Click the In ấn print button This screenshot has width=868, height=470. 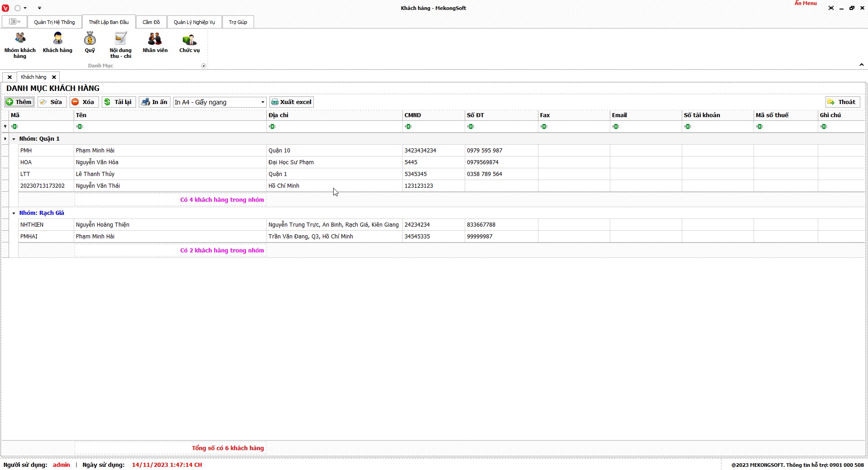pos(155,102)
